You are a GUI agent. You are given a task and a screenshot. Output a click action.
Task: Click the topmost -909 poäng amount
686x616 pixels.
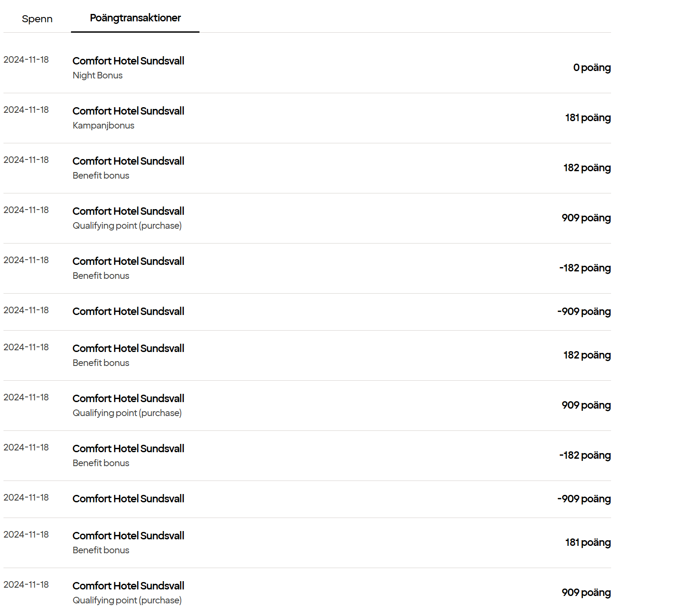tap(584, 311)
